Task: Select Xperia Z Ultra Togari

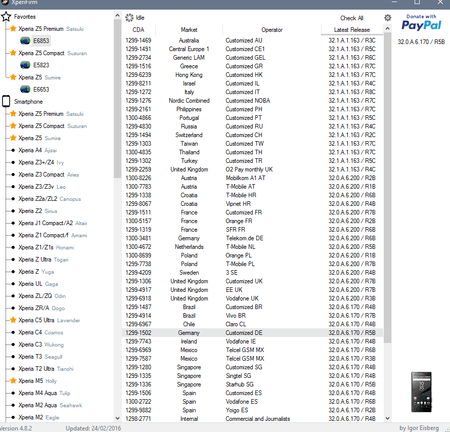Action: tap(44, 260)
